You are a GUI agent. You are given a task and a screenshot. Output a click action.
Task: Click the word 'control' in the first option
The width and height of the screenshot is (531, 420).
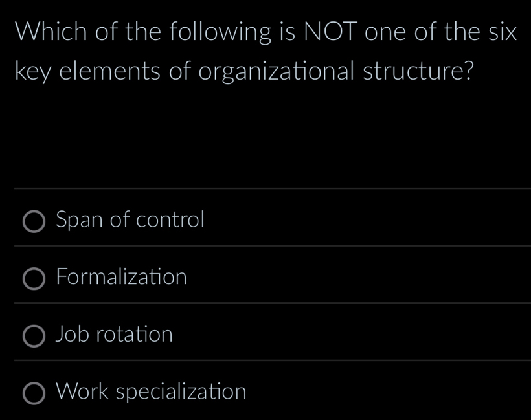click(x=170, y=220)
